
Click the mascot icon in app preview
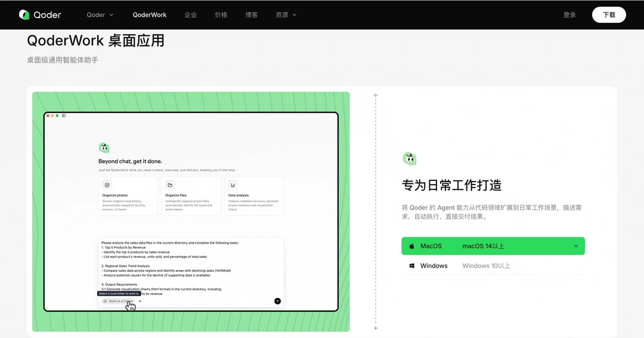104,148
